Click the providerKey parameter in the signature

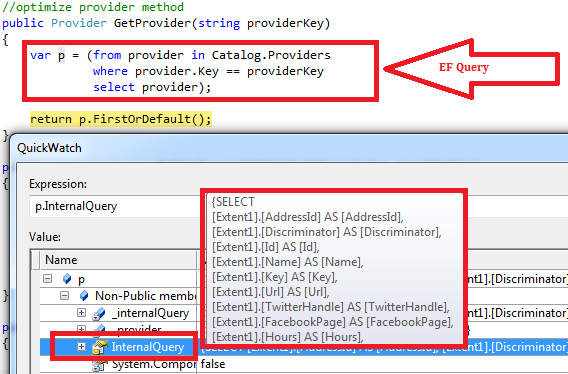click(285, 23)
